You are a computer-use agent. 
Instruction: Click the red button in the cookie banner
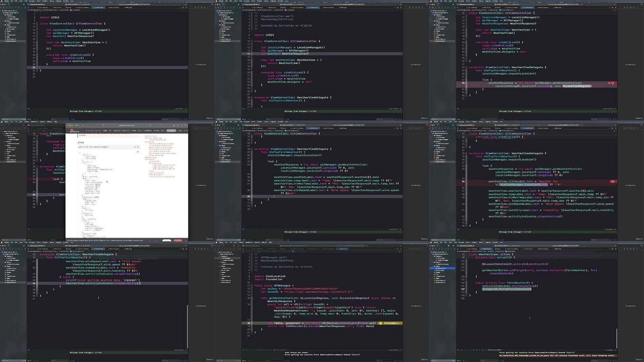point(178,240)
